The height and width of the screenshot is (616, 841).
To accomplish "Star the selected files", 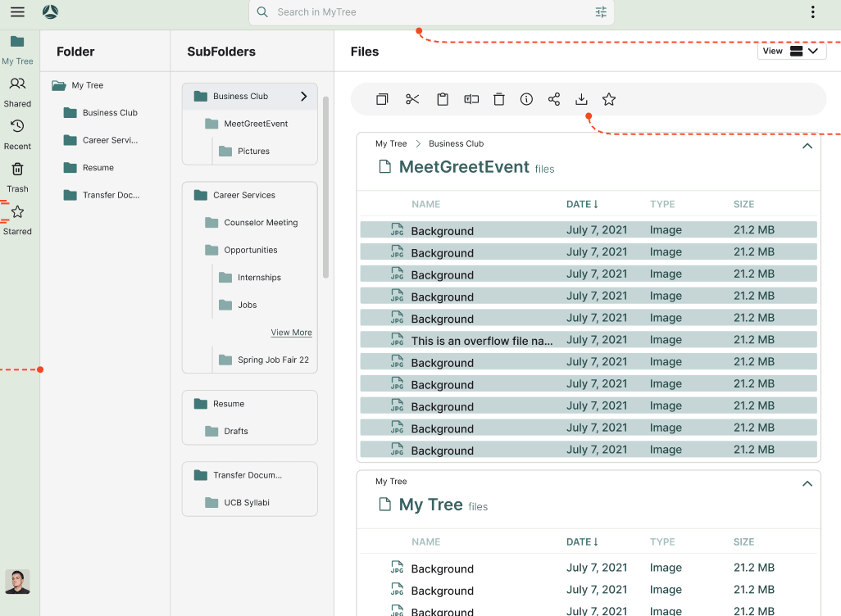I will point(609,99).
